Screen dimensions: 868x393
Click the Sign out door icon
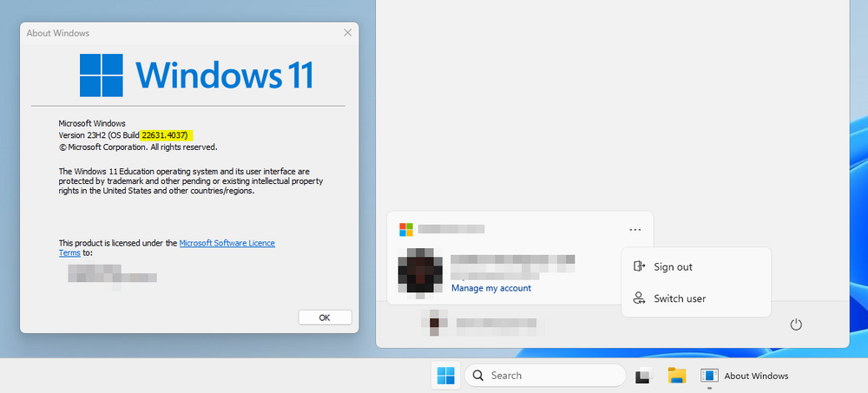[x=639, y=266]
